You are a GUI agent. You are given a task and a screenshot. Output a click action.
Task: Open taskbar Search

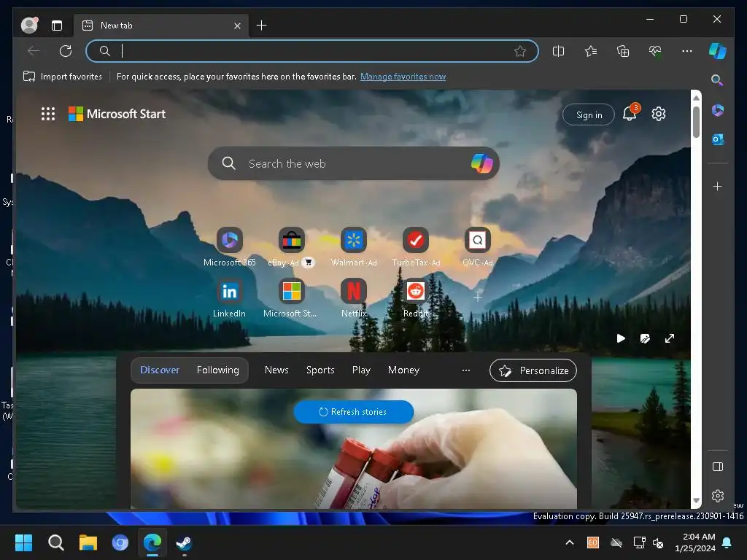pyautogui.click(x=56, y=542)
